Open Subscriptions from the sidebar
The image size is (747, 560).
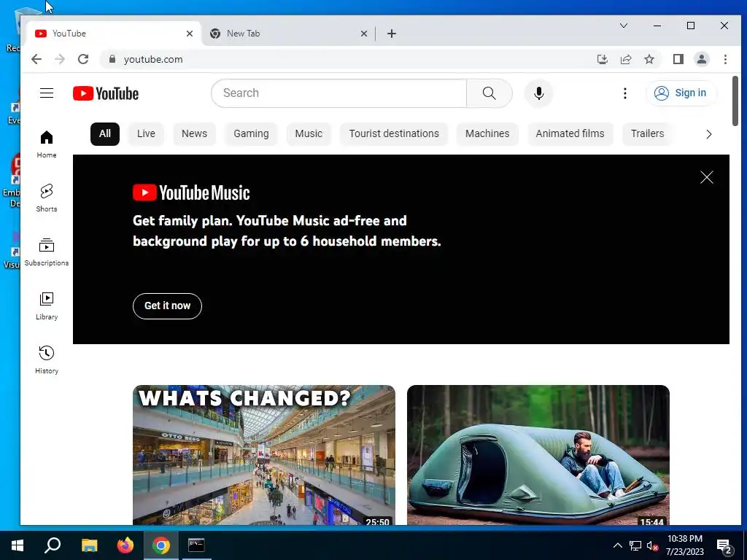(x=47, y=252)
